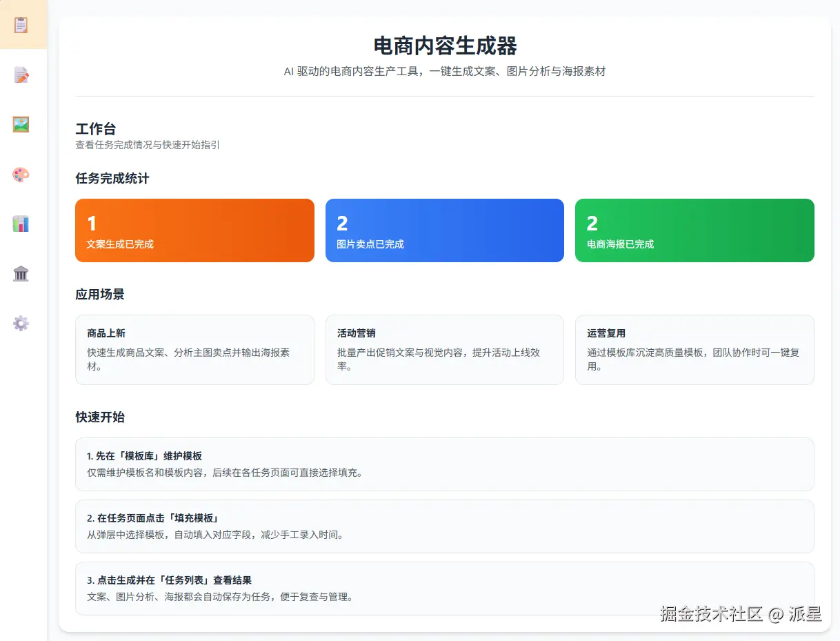Click the blue 图片卖点已完成 stat card
The image size is (840, 641).
coord(445,230)
